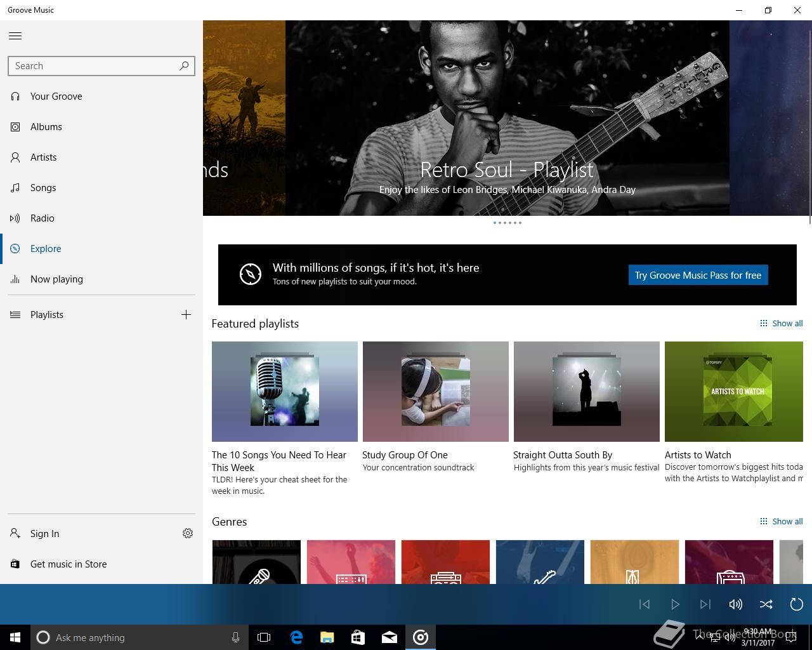This screenshot has height=650, width=812.
Task: Click the Radio waves icon
Action: tap(15, 218)
